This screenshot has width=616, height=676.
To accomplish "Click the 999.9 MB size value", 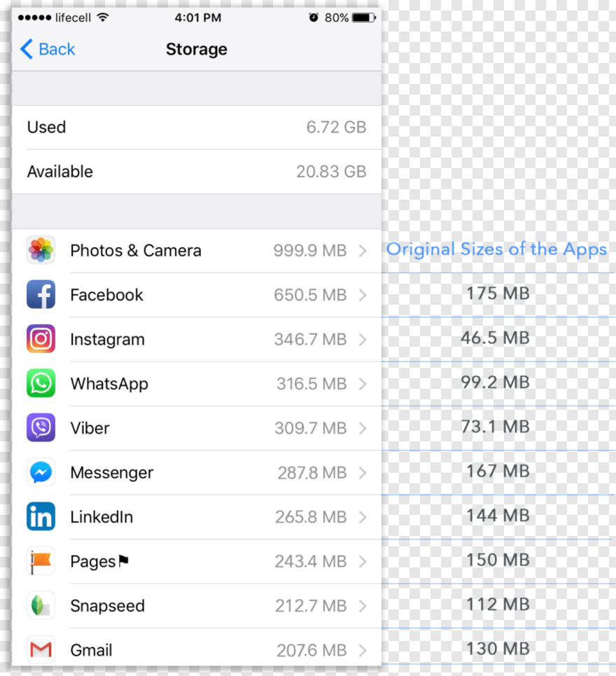I will [310, 251].
